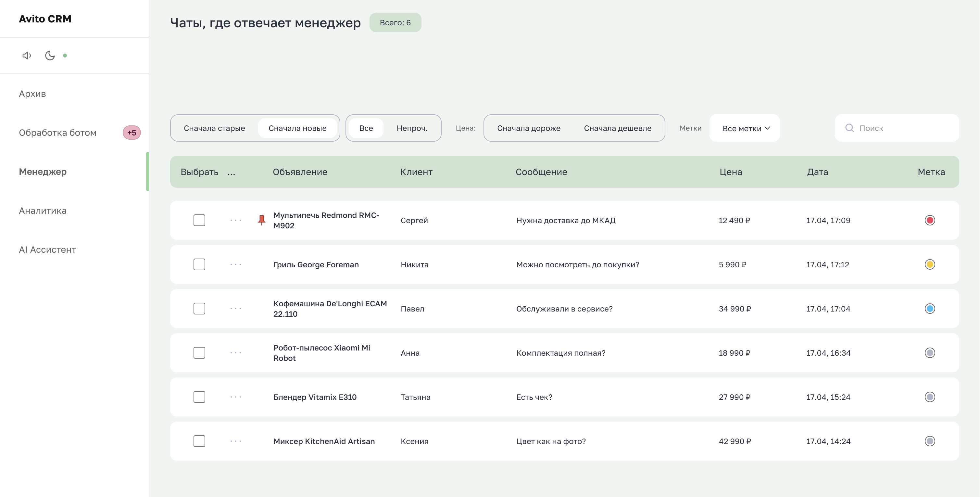Check the row for Робот-пылесос Xiaomi
Image resolution: width=980 pixels, height=497 pixels.
click(x=199, y=353)
